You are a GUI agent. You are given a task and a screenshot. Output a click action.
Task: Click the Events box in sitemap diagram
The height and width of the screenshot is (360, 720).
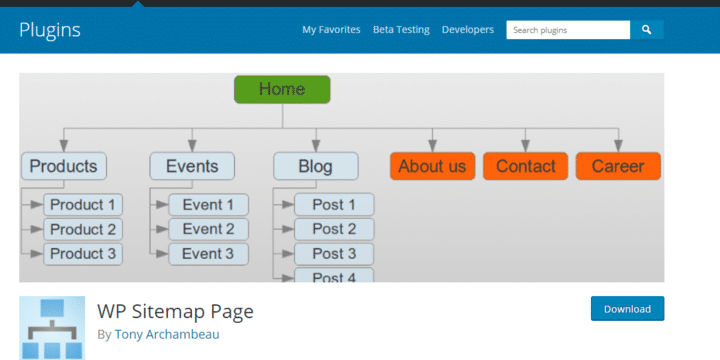point(192,166)
